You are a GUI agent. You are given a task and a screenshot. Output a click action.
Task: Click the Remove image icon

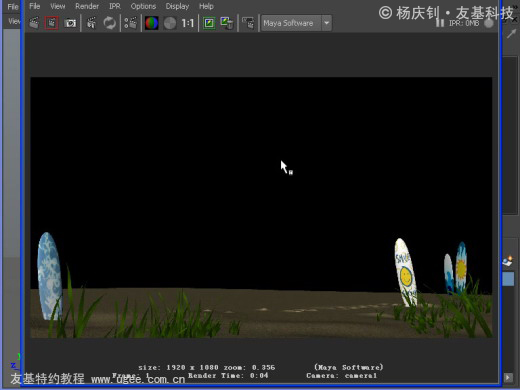(227, 23)
